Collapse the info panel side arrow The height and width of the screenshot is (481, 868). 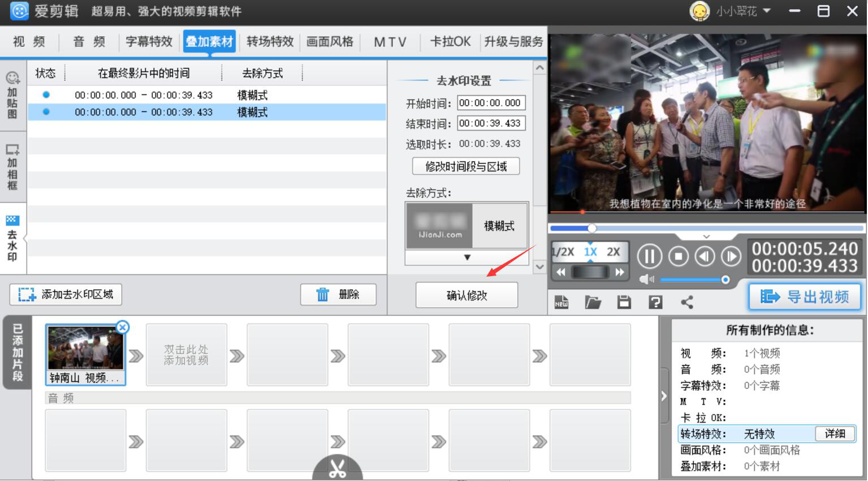coord(664,397)
